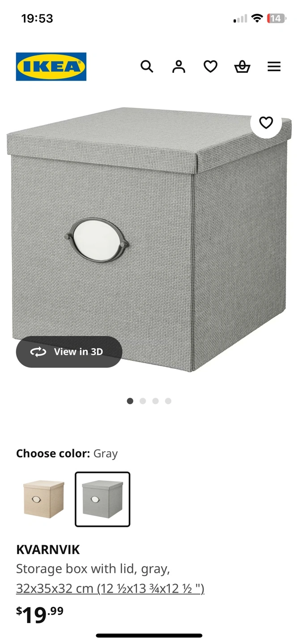Jump to first image dot

[130, 401]
